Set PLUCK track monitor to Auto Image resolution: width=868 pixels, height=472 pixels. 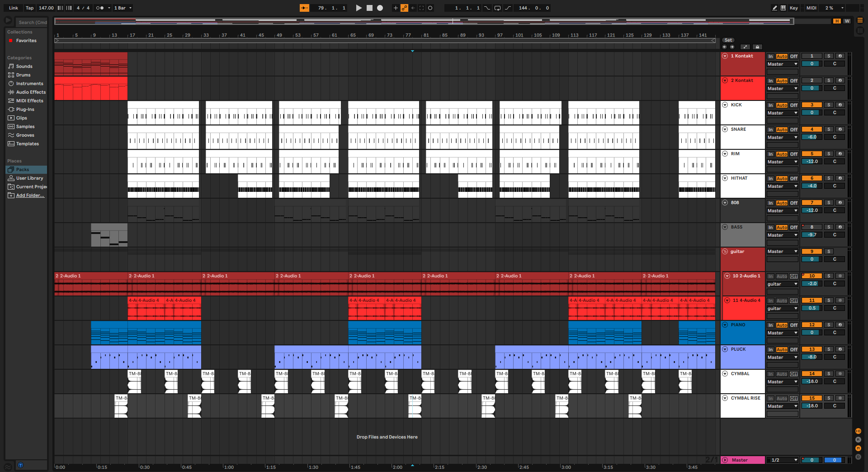point(782,349)
